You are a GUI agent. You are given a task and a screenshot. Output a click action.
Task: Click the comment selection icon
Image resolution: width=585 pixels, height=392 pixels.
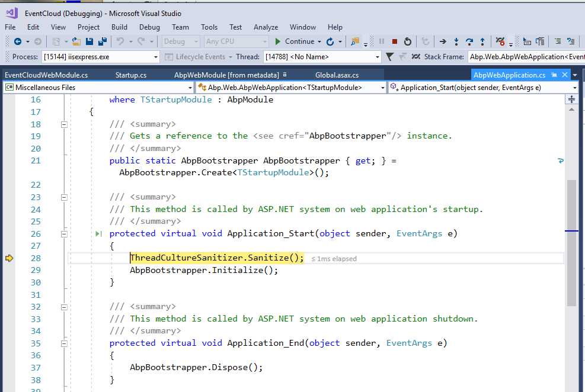pos(558,41)
